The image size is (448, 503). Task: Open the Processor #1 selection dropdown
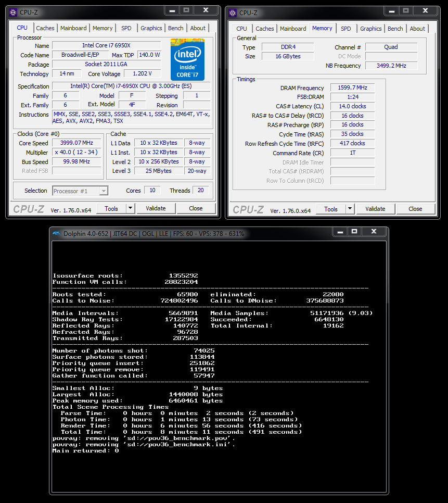[x=80, y=191]
